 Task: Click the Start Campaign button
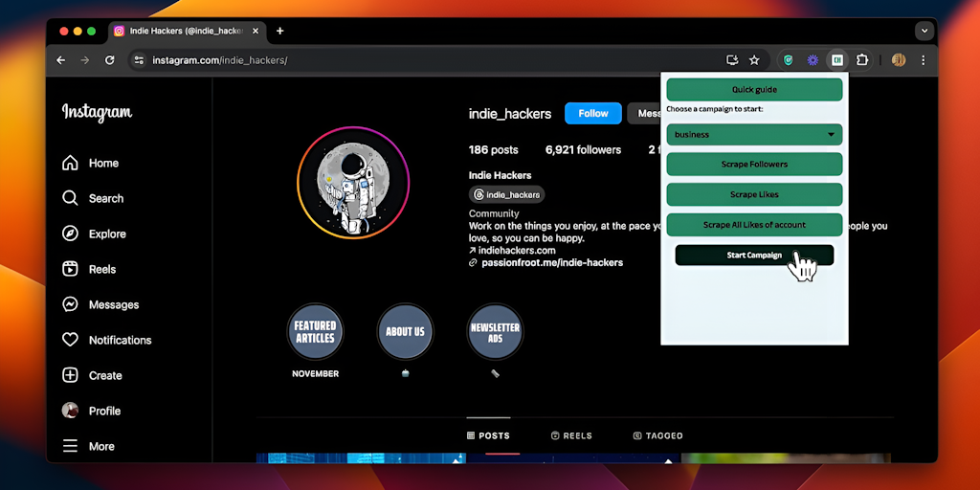click(754, 255)
